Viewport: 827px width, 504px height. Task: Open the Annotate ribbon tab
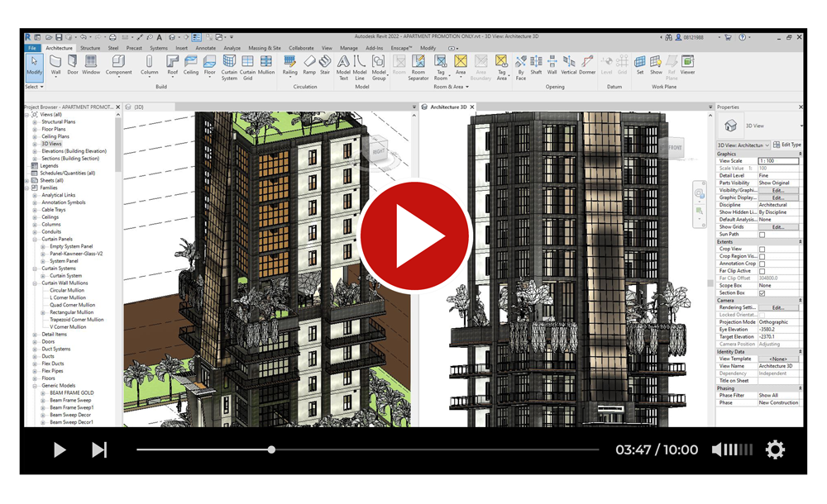[x=205, y=48]
